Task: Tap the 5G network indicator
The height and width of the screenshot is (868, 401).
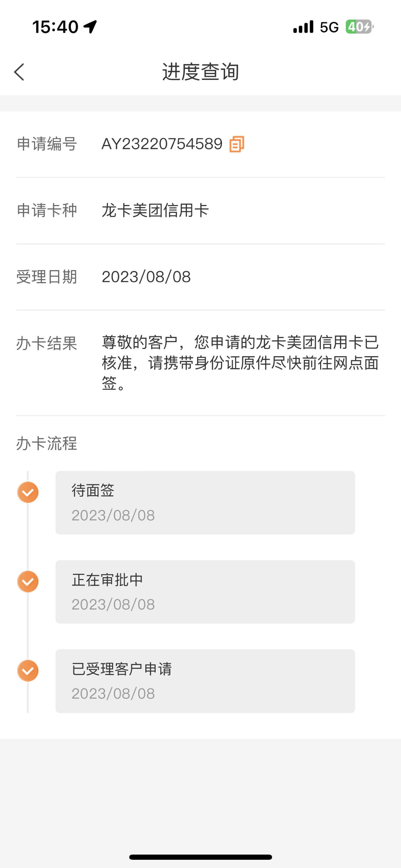Action: (329, 27)
